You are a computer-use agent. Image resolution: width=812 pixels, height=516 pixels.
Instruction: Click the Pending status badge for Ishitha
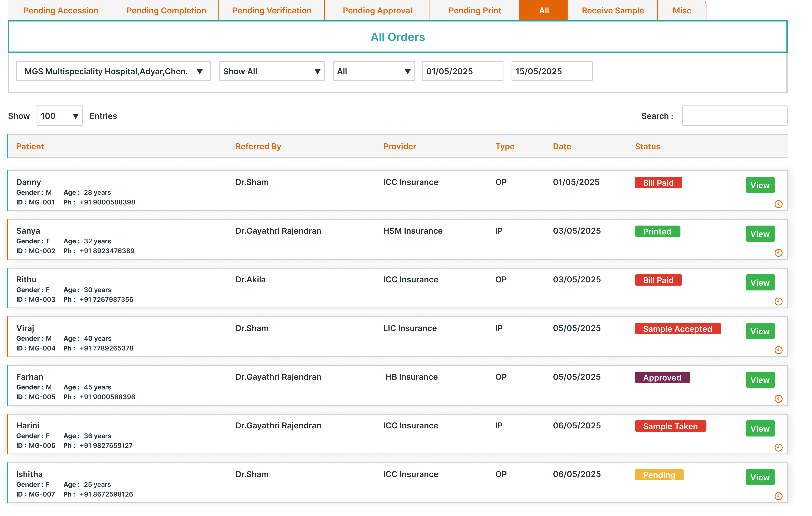point(659,475)
